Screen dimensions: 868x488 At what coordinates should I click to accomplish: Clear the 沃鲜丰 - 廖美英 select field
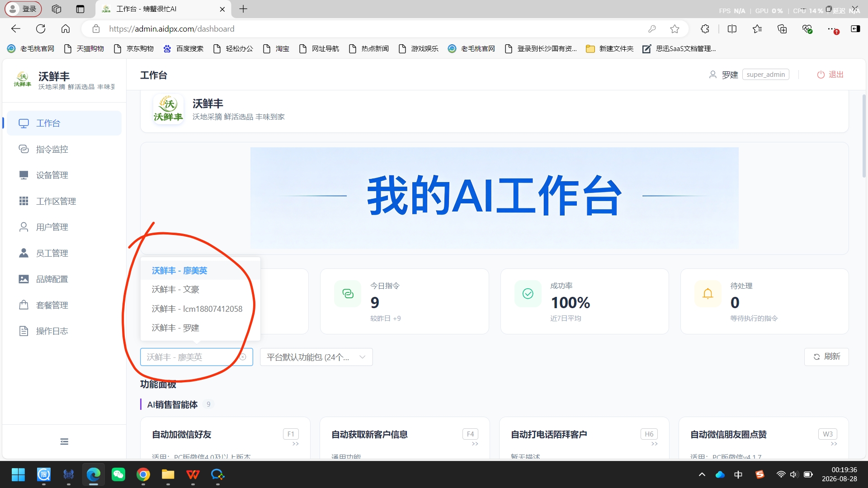243,357
